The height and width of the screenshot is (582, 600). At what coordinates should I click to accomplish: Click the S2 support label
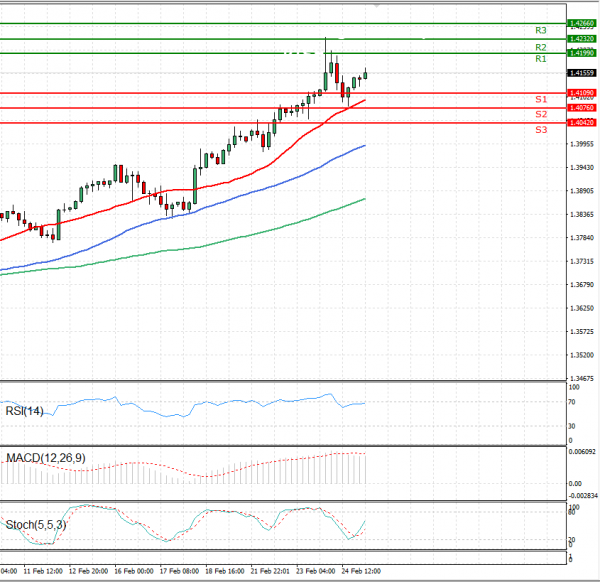coord(541,114)
